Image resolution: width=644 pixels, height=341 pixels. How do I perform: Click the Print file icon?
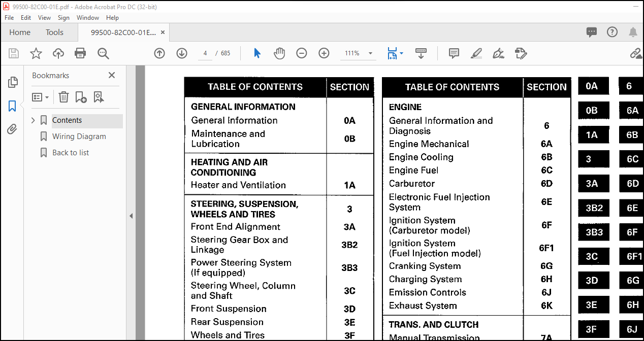coord(80,53)
